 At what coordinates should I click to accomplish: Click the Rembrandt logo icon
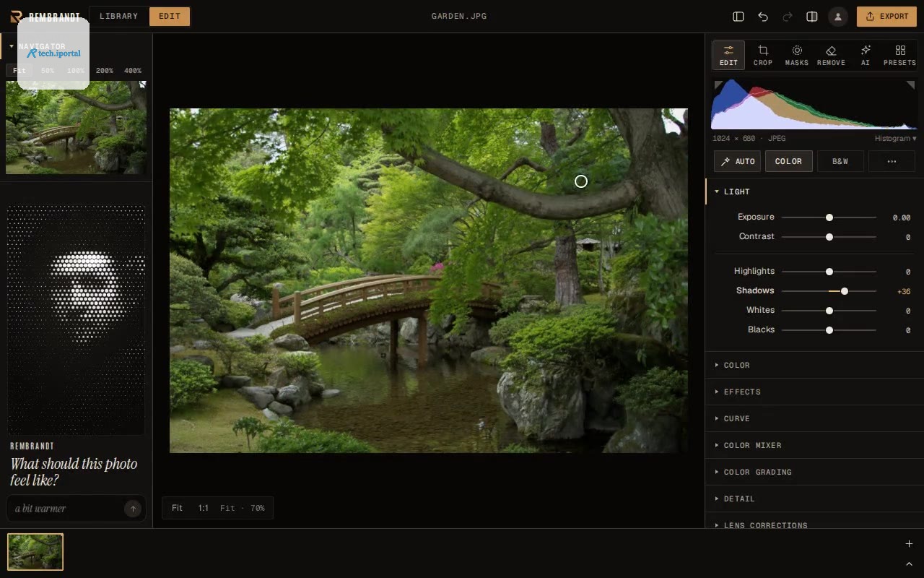pyautogui.click(x=16, y=16)
